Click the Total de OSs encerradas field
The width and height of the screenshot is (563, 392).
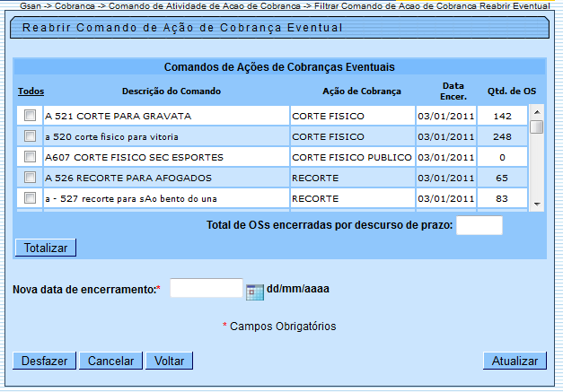(x=479, y=225)
